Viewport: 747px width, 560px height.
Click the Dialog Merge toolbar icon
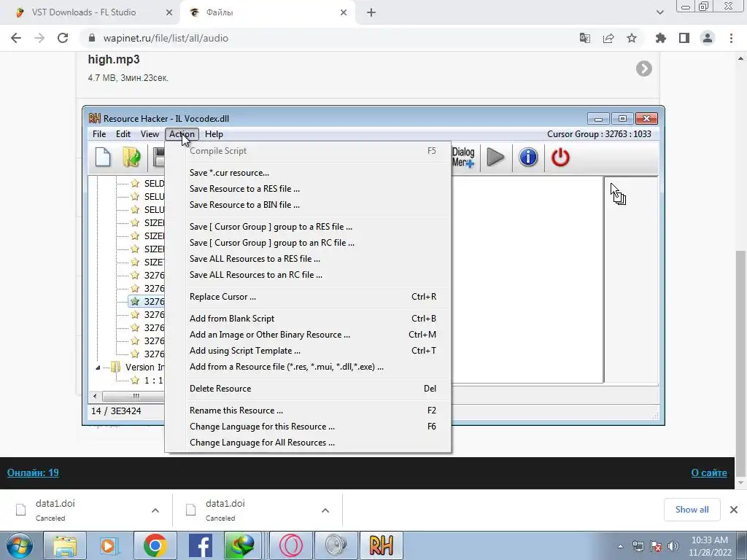click(463, 157)
